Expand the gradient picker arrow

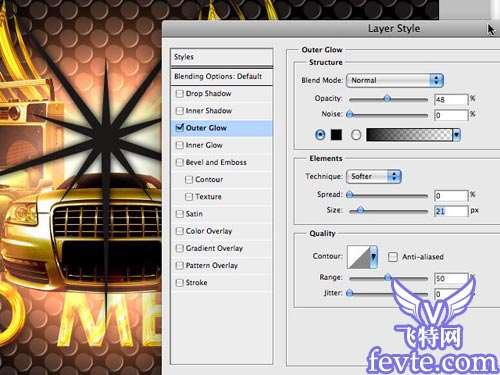click(456, 135)
